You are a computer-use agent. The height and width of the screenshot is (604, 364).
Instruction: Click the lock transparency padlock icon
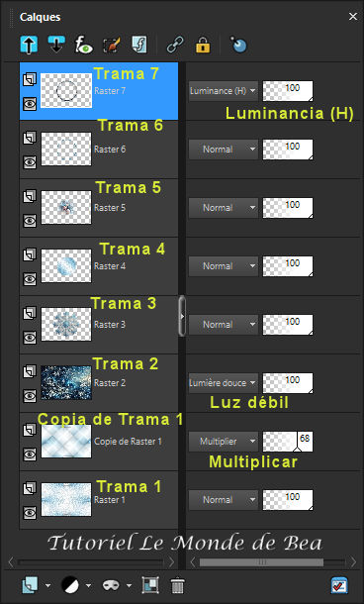[203, 45]
